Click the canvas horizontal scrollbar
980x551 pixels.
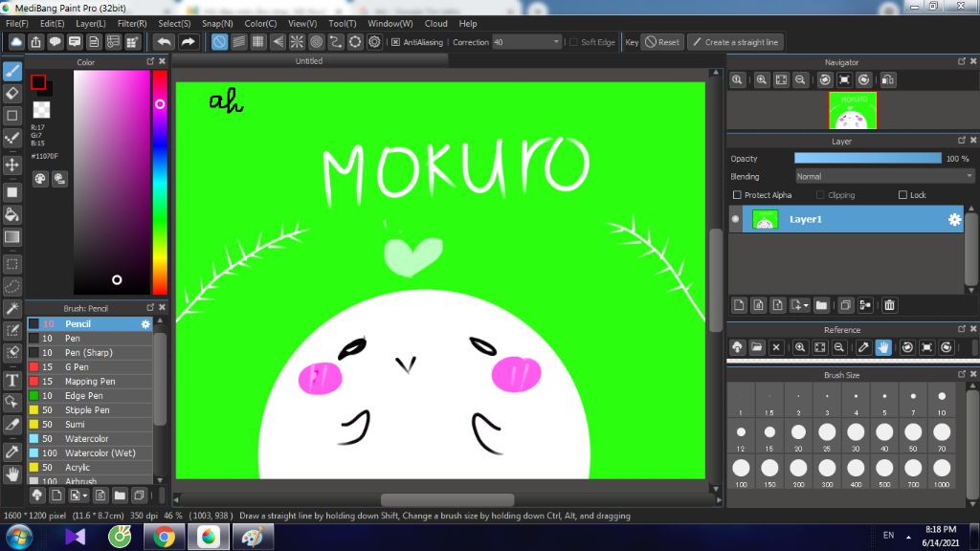point(448,499)
